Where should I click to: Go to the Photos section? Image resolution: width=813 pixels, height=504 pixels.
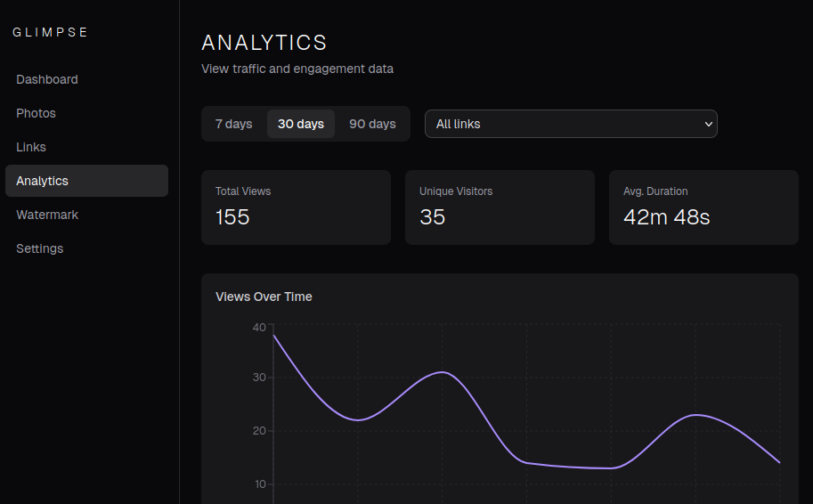[x=37, y=113]
